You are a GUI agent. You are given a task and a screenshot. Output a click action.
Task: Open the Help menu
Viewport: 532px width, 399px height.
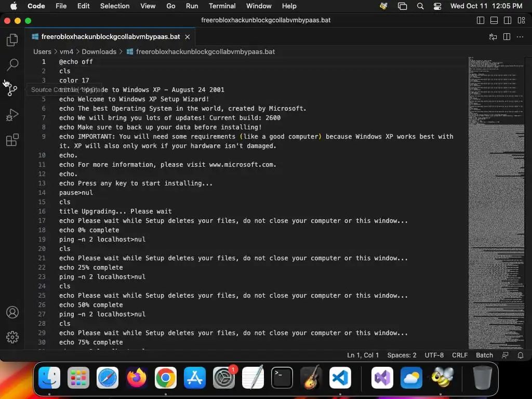(289, 6)
